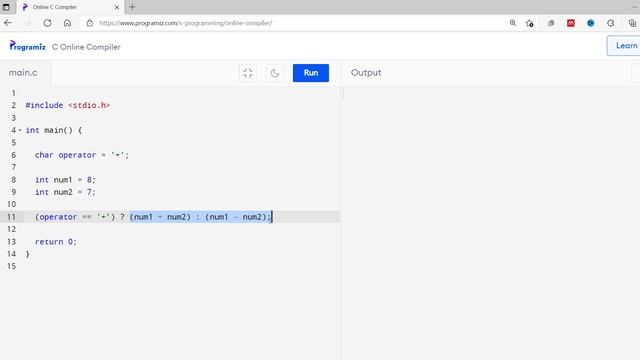Toggle fullscreen editor icon

[x=248, y=73]
